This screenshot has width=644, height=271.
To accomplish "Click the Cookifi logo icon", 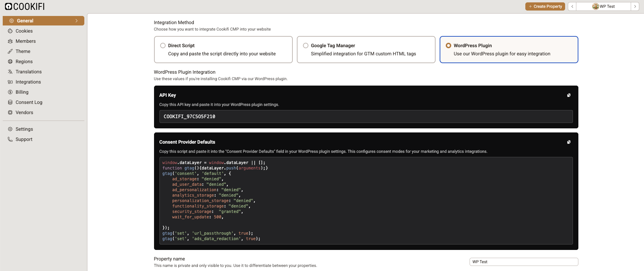I will click(9, 6).
